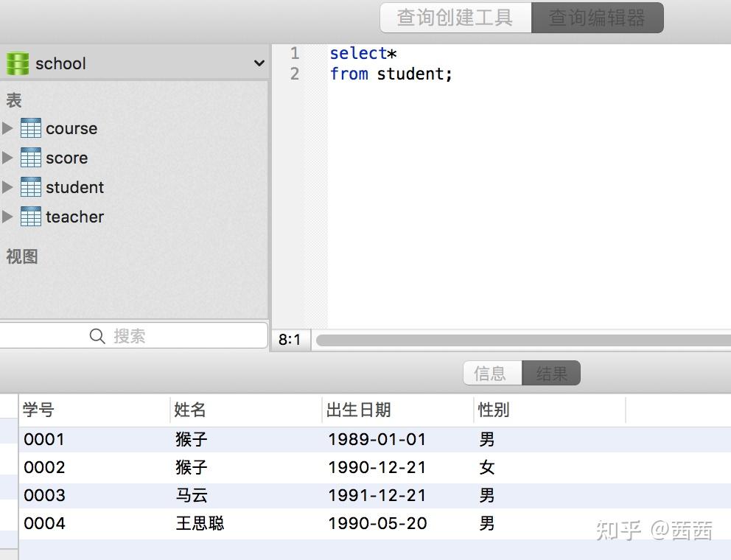Open the 信息 panel
The height and width of the screenshot is (560, 731).
[x=491, y=373]
